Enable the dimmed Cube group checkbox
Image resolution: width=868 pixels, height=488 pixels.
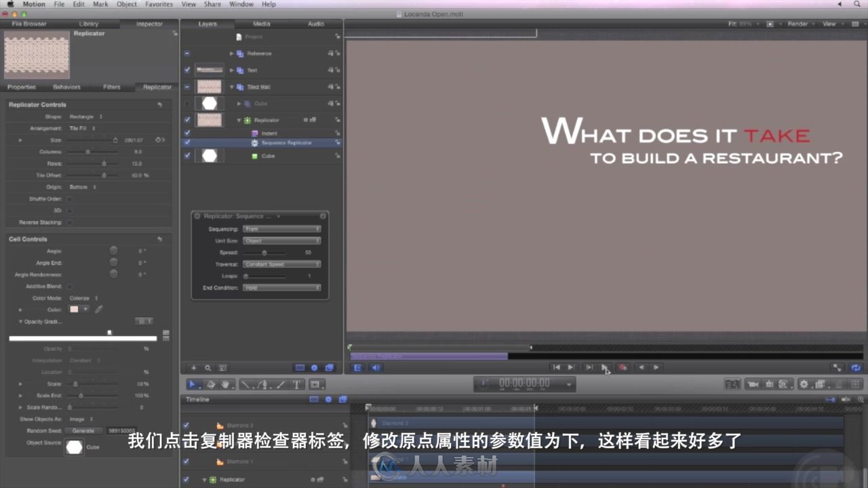(x=187, y=104)
